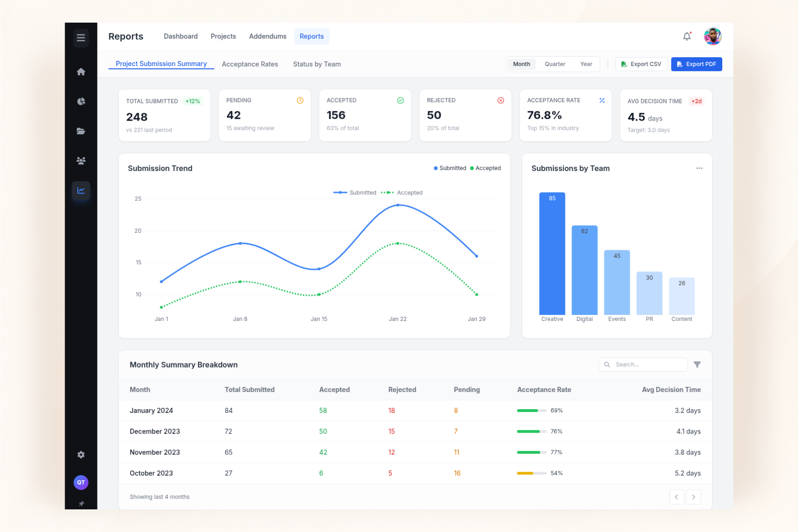Click the December 2023 row label

(155, 431)
